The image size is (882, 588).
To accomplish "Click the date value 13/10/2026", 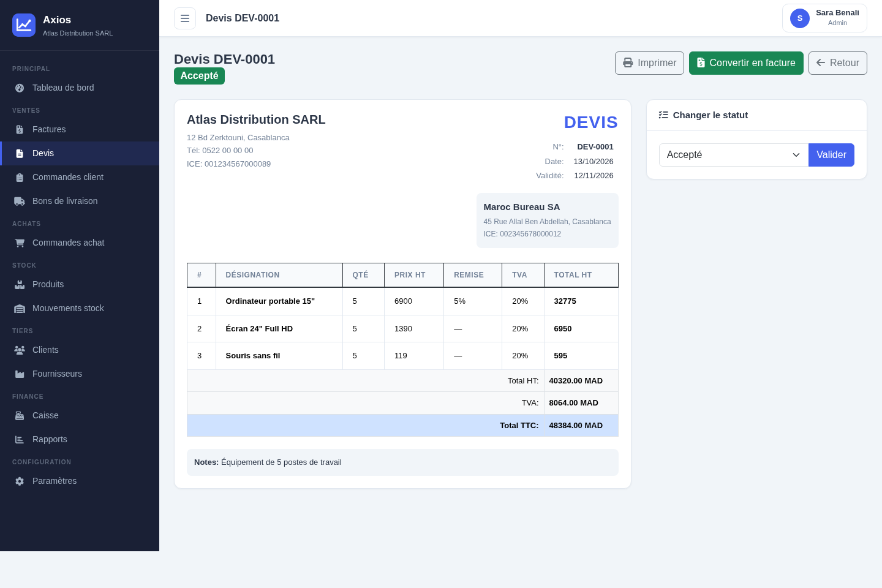I will [594, 162].
